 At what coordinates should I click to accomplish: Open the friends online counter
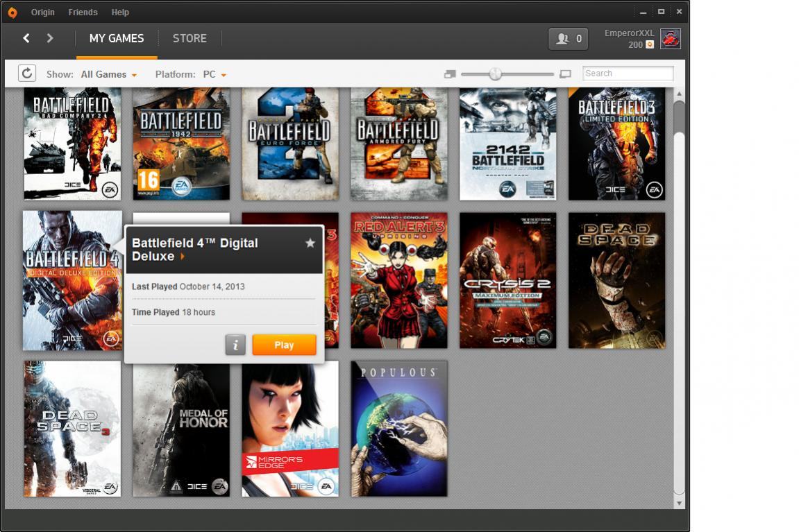click(568, 39)
